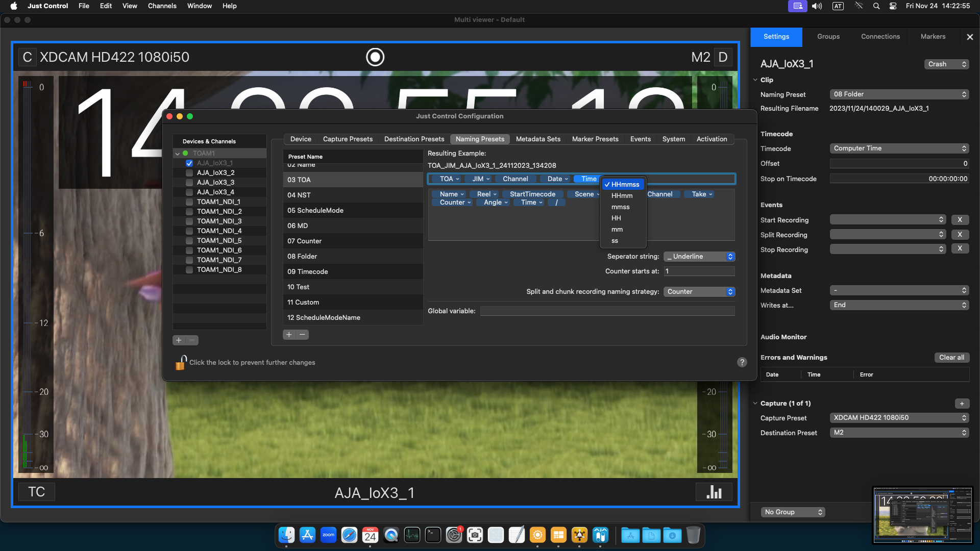Image resolution: width=980 pixels, height=551 pixels.
Task: Open the Destination Preset M2 dropdown
Action: coord(899,433)
